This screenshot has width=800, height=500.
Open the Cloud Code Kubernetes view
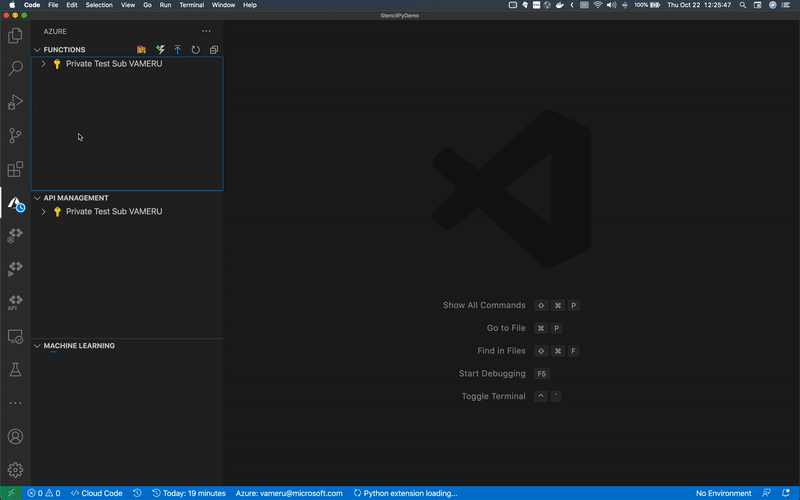[x=15, y=235]
